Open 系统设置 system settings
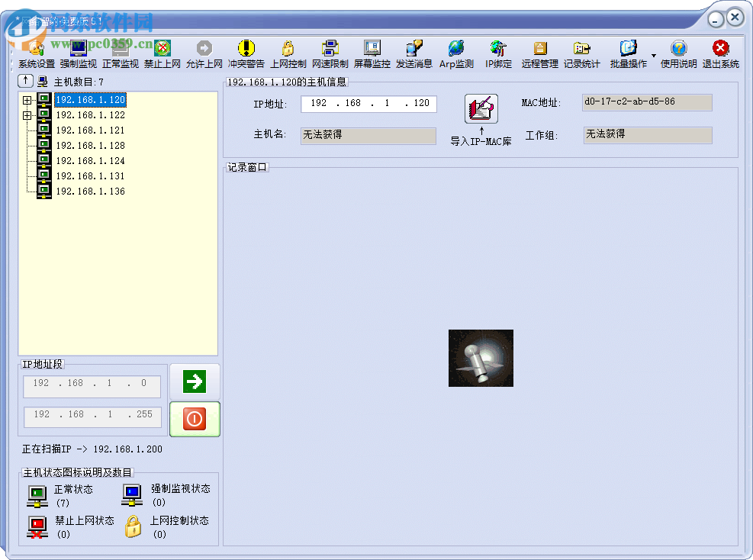Viewport: 753px width, 560px height. pos(36,55)
